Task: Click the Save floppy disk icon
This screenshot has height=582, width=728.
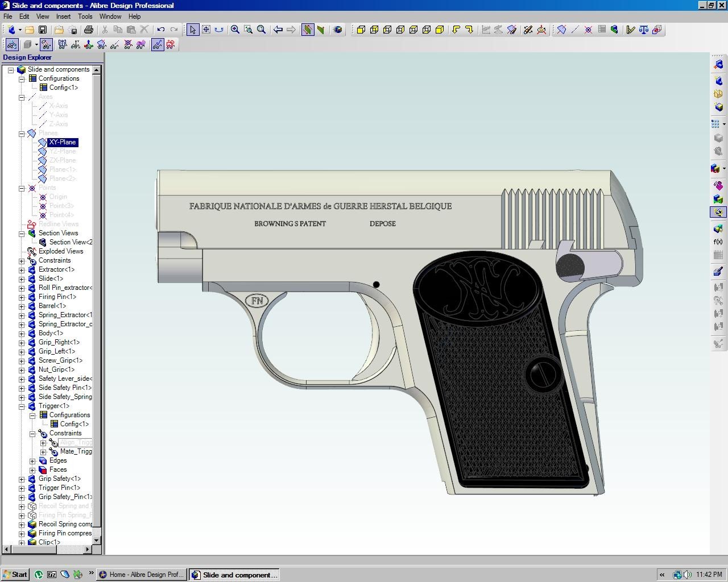Action: (42, 30)
